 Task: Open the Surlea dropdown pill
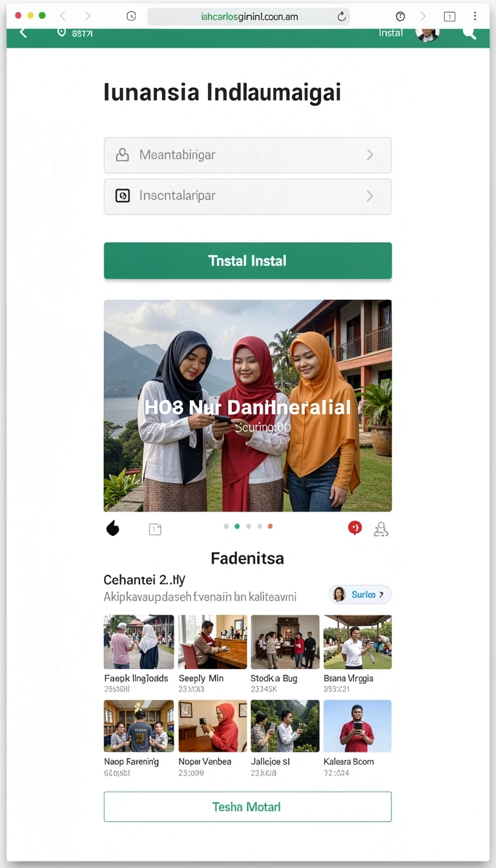click(x=360, y=594)
